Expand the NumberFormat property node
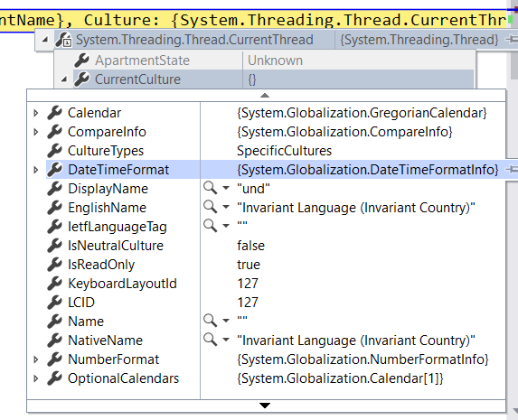Screen dimensions: 518x420 pos(36,359)
